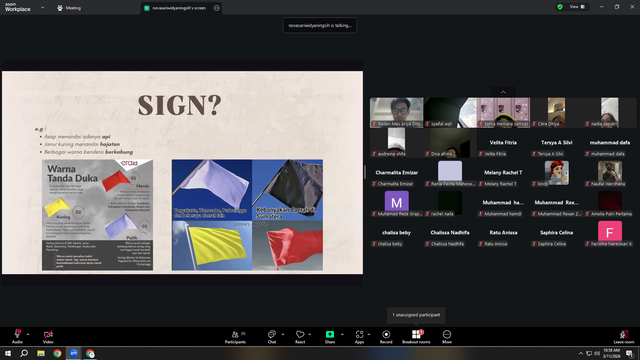This screenshot has width=640, height=360.
Task: Select Raden Mas Arya video tile
Action: coord(397,112)
